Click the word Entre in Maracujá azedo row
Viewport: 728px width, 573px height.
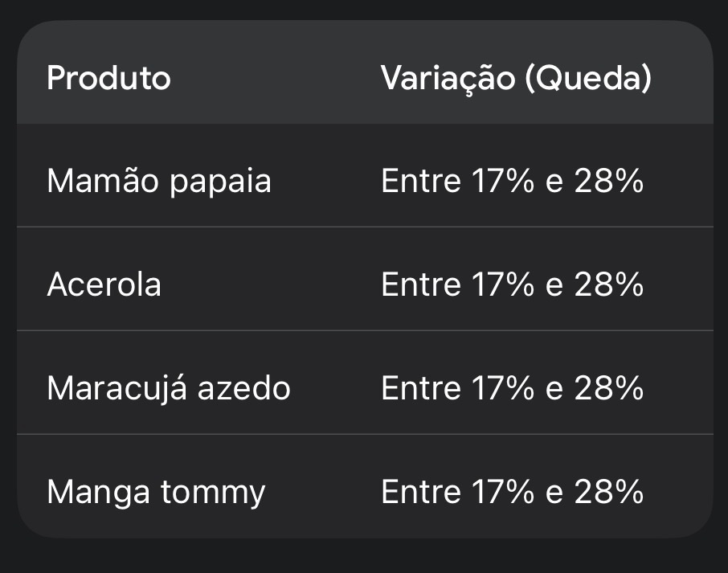(x=421, y=389)
